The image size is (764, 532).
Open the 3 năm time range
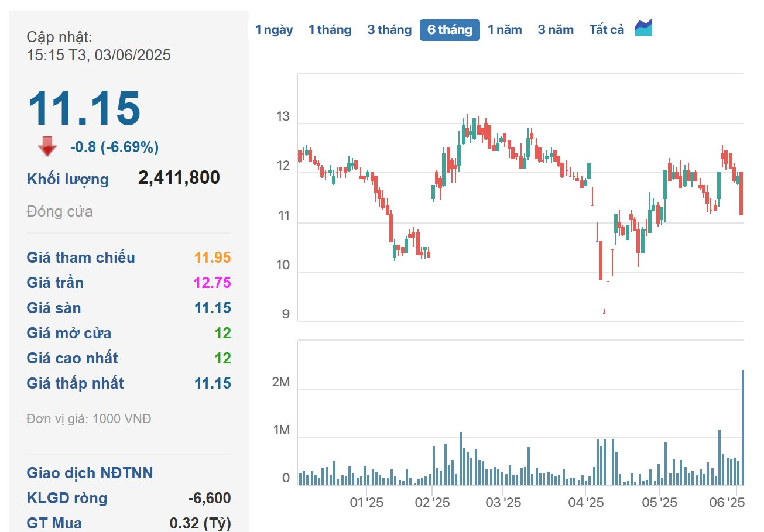click(556, 30)
